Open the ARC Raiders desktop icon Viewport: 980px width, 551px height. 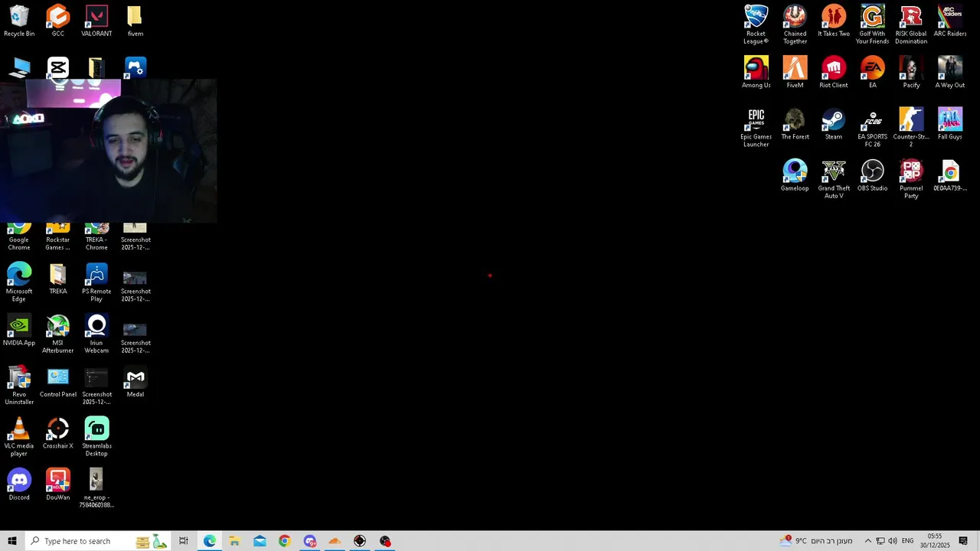(950, 21)
